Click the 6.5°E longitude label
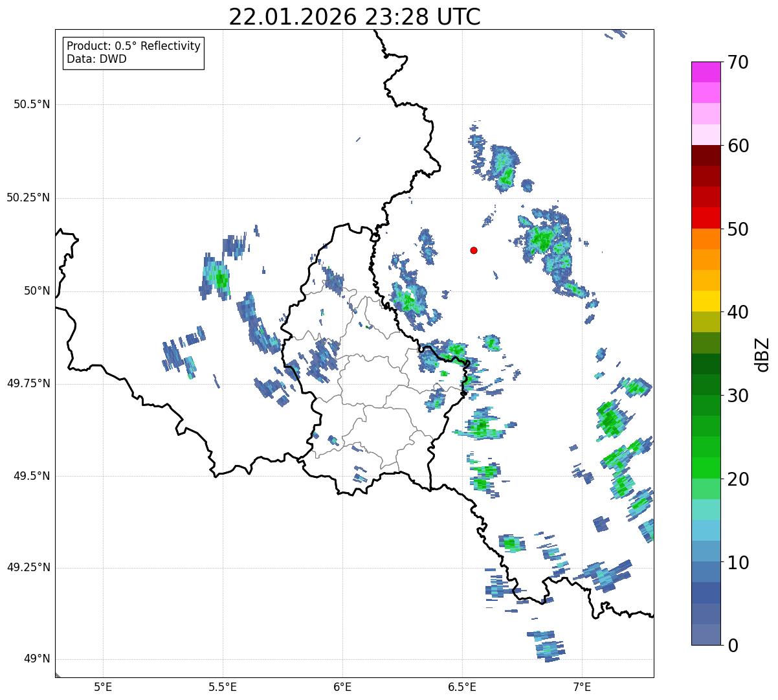 click(x=463, y=686)
